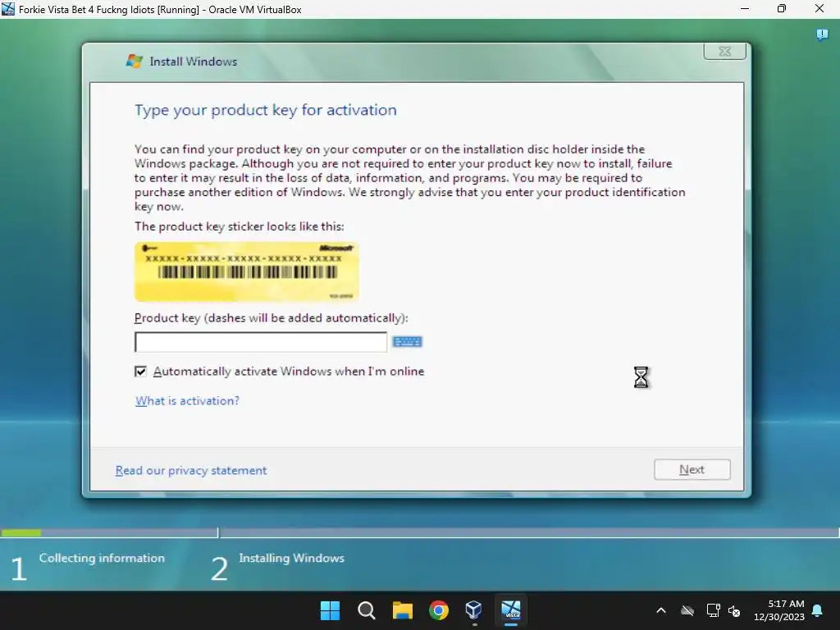
Task: Click Collecting information step label
Action: coord(102,558)
